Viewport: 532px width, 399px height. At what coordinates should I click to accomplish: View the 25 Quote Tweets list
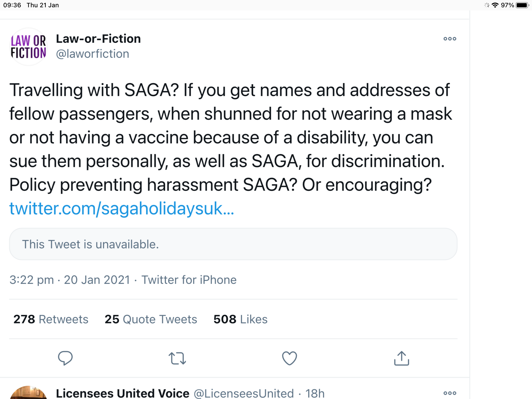tap(151, 319)
